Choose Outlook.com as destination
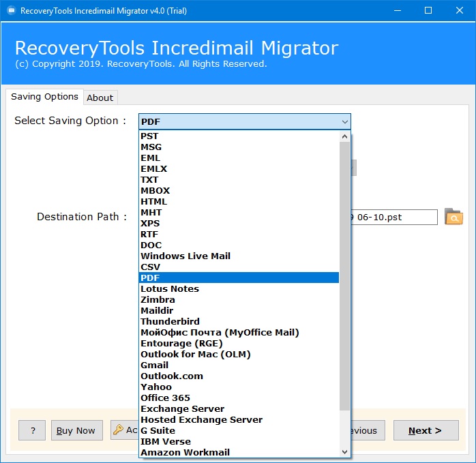The height and width of the screenshot is (463, 476). pos(239,376)
